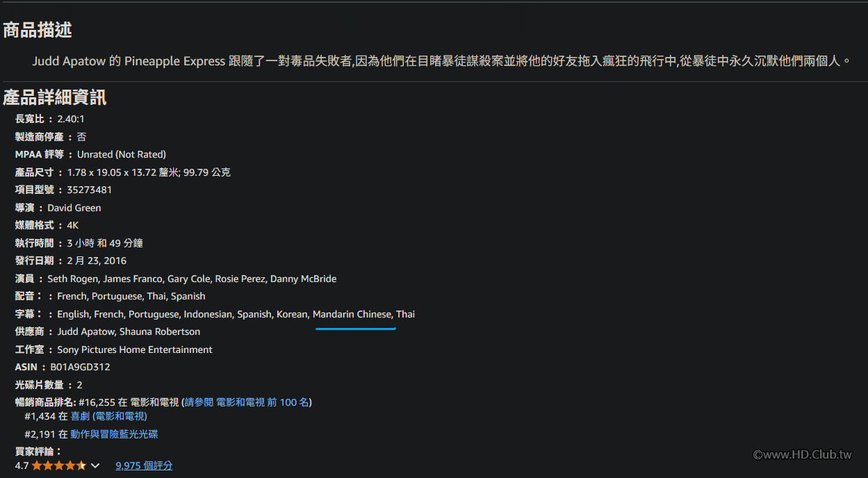The height and width of the screenshot is (478, 868).
Task: Click the 製造商停產 value 否
Action: (81, 137)
